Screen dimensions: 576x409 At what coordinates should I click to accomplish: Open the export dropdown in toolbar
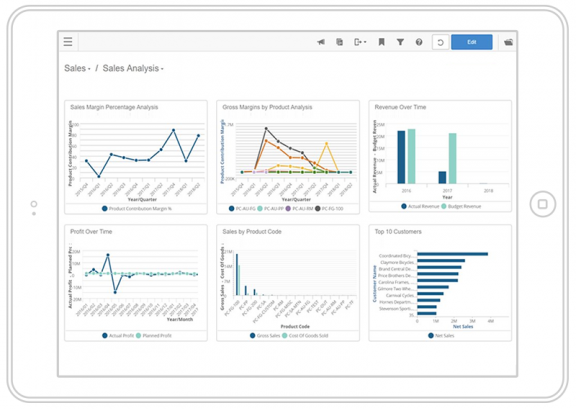pyautogui.click(x=360, y=42)
